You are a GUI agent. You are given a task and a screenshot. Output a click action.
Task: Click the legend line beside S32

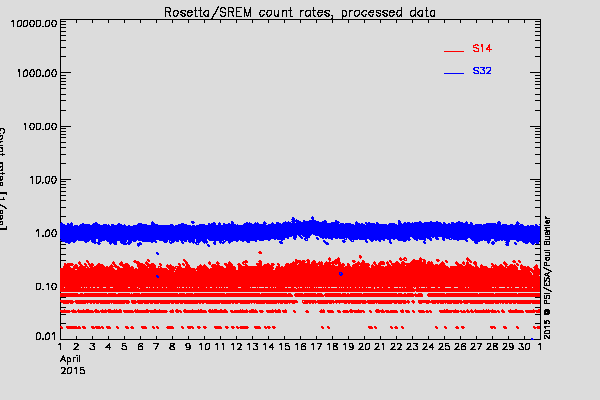(455, 73)
